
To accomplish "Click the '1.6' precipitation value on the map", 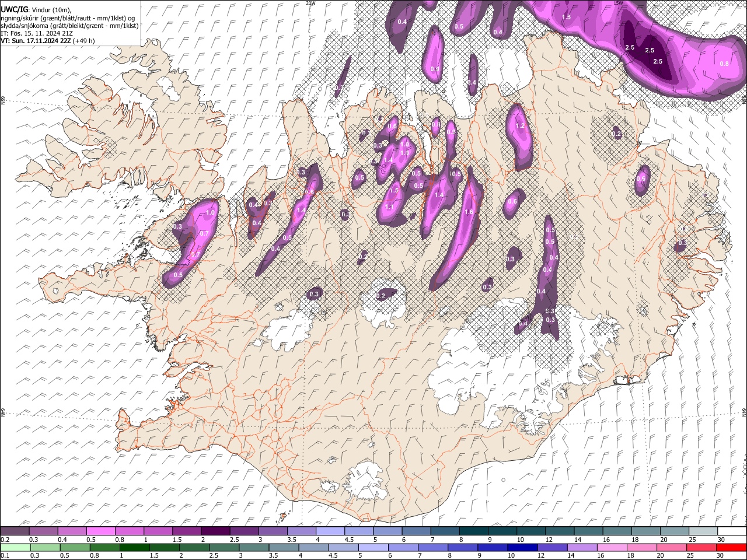I will click(469, 212).
